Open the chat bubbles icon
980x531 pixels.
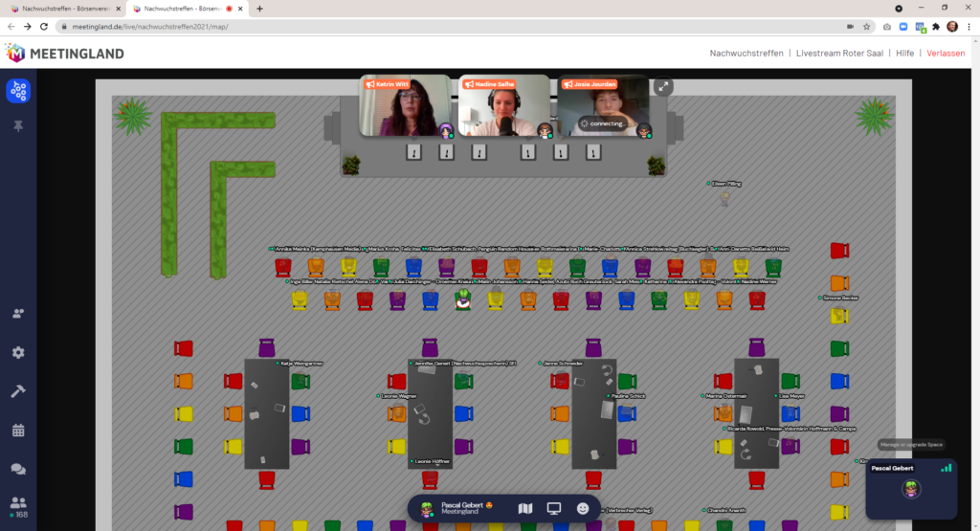(x=18, y=469)
